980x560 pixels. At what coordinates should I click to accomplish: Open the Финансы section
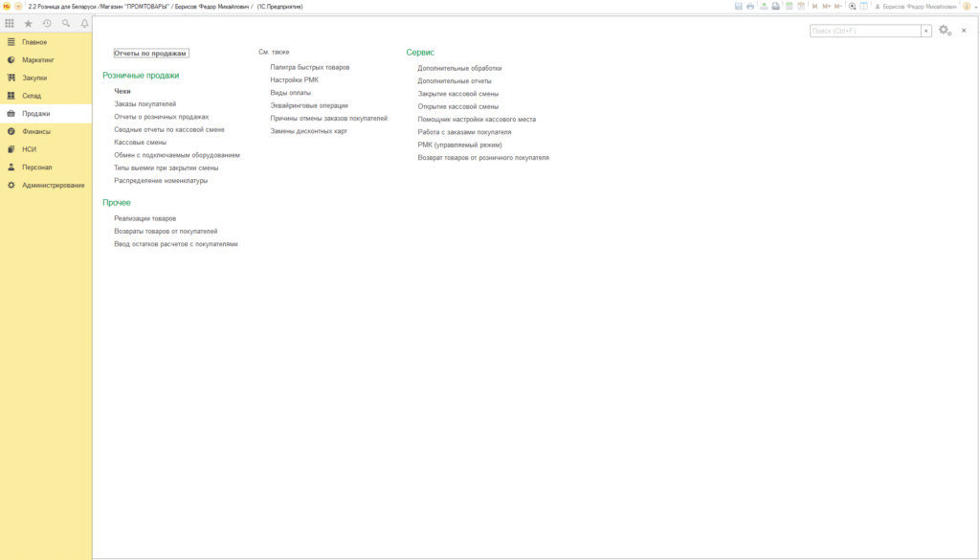pyautogui.click(x=46, y=131)
